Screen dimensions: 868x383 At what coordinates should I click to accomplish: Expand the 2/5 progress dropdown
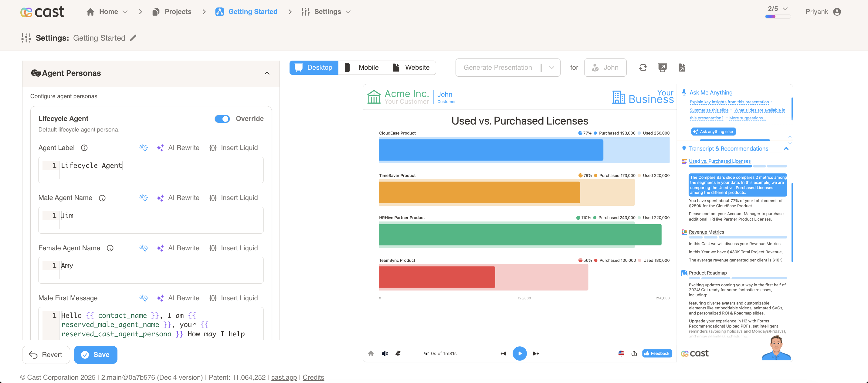(785, 9)
